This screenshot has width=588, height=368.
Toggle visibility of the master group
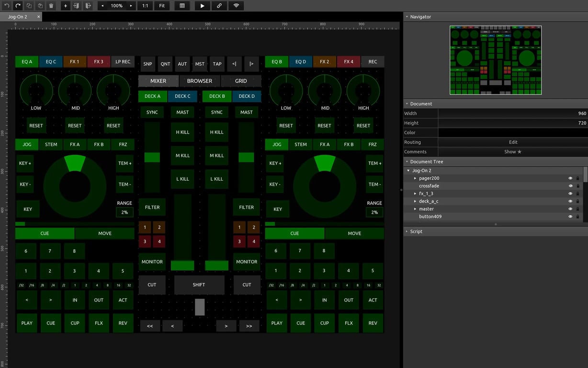(570, 208)
